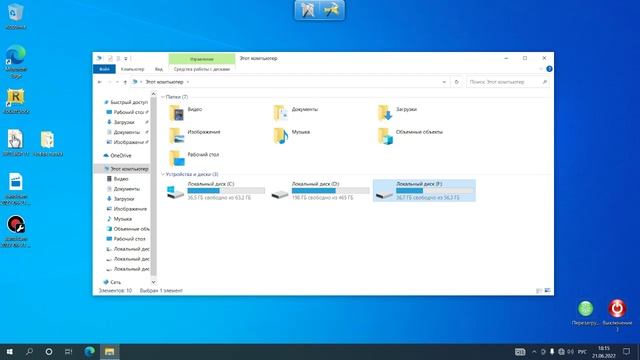Select the Музыка folder in the main pane
The height and width of the screenshot is (360, 640).
tap(281, 136)
